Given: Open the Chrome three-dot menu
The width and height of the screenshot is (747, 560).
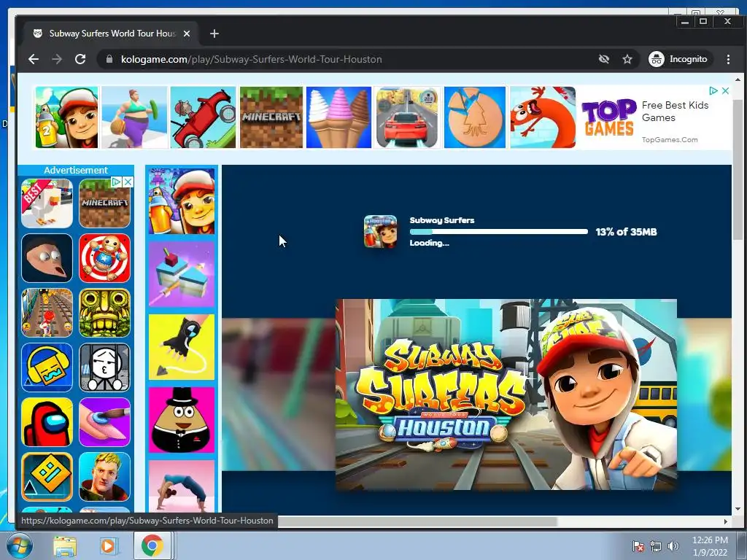Looking at the screenshot, I should pyautogui.click(x=728, y=59).
